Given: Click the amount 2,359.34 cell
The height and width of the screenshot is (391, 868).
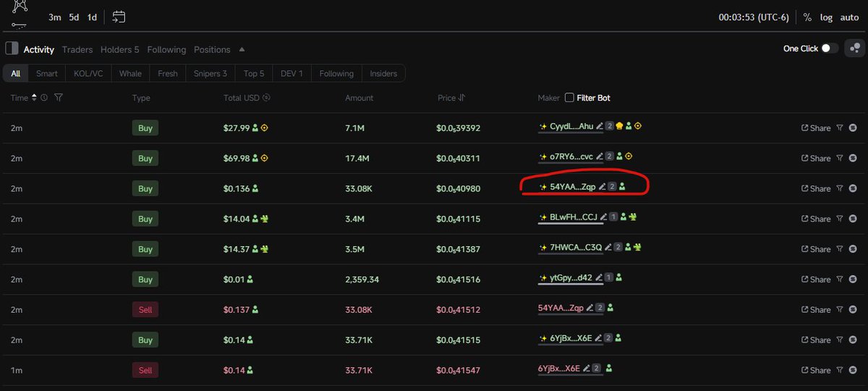Looking at the screenshot, I should tap(362, 279).
